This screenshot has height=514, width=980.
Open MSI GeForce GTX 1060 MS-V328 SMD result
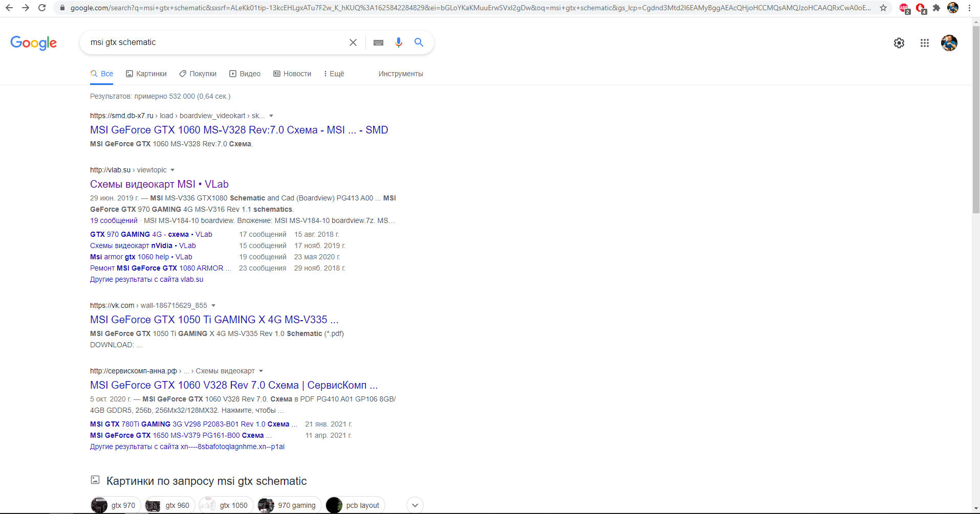pos(239,130)
